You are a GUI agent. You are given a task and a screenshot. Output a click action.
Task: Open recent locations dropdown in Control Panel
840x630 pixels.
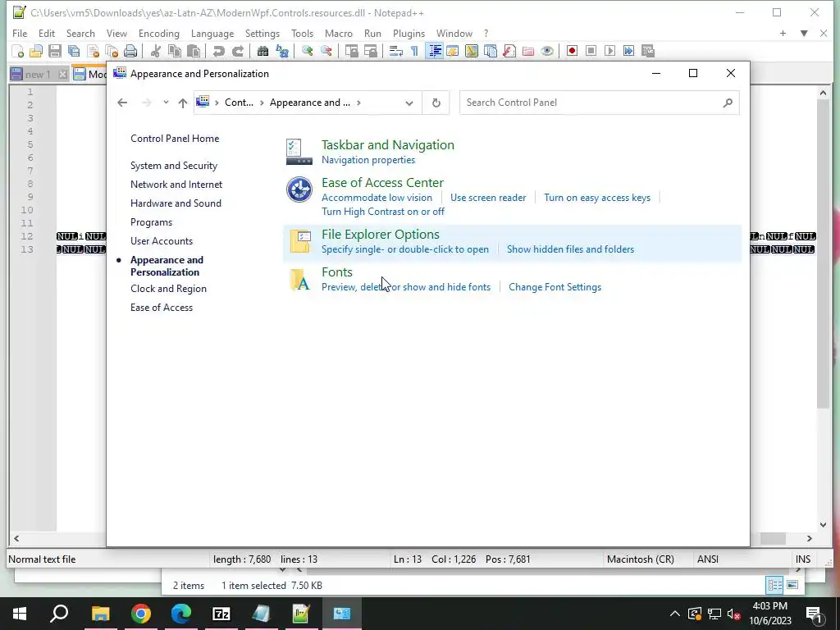[x=166, y=103]
